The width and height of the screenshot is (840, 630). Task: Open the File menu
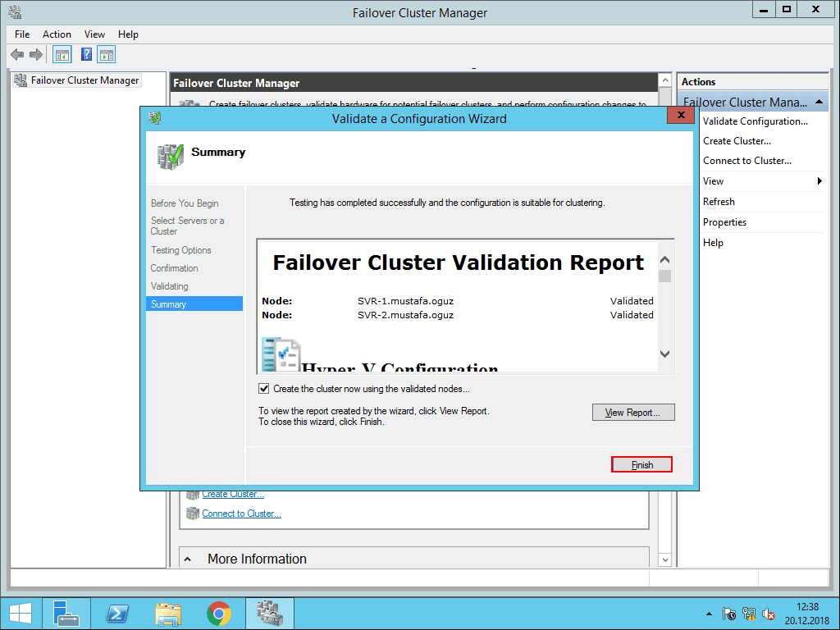21,34
